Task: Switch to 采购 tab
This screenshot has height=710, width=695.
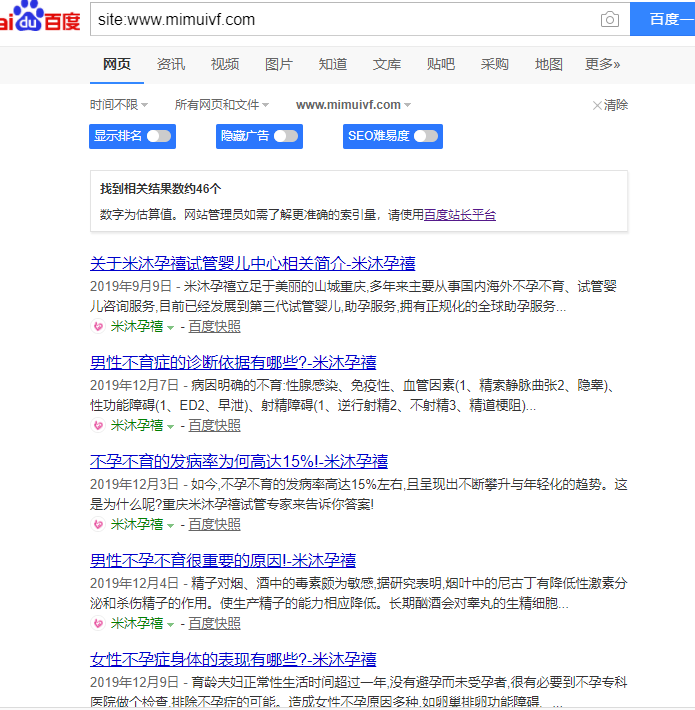Action: coord(494,64)
